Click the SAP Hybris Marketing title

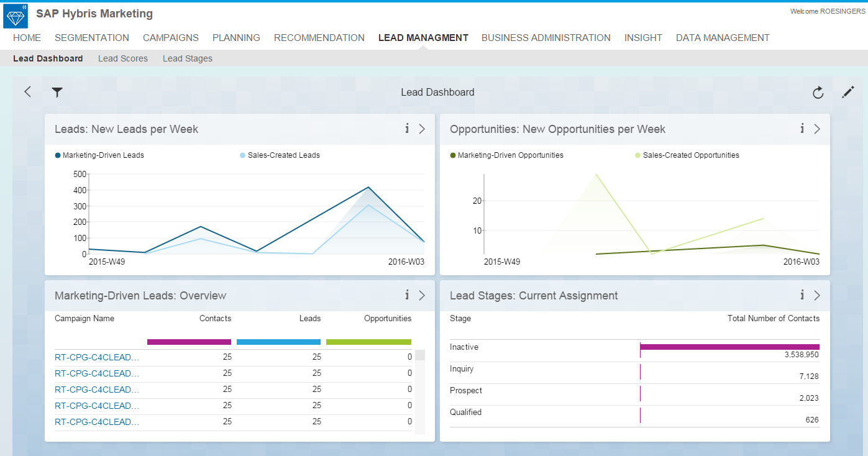pyautogui.click(x=94, y=14)
